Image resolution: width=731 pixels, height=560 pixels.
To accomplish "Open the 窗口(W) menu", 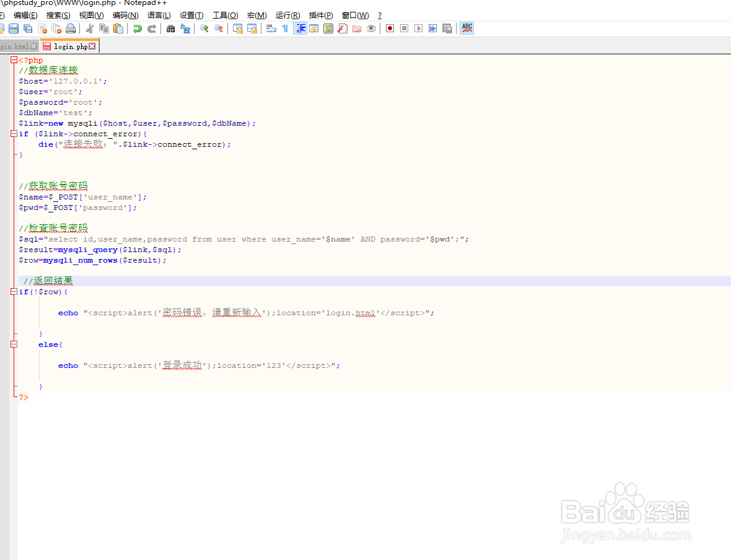I will pyautogui.click(x=355, y=15).
